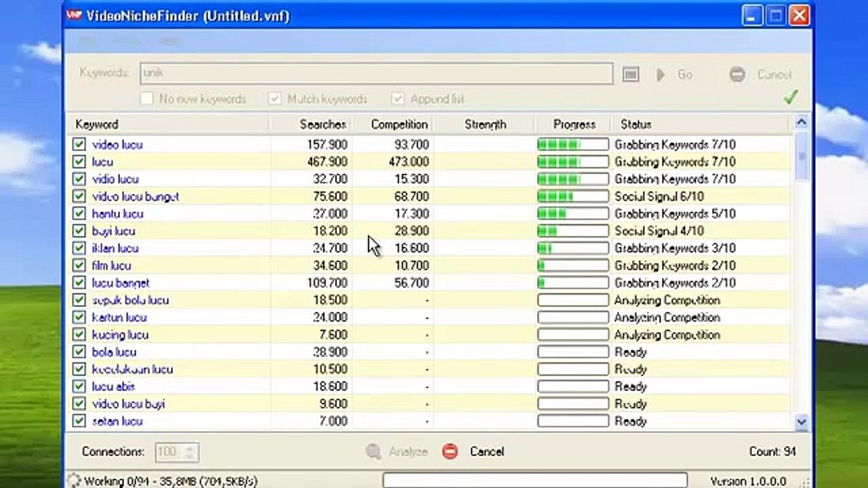Click the grey Cancel icon near Go
868x488 pixels.
point(737,75)
